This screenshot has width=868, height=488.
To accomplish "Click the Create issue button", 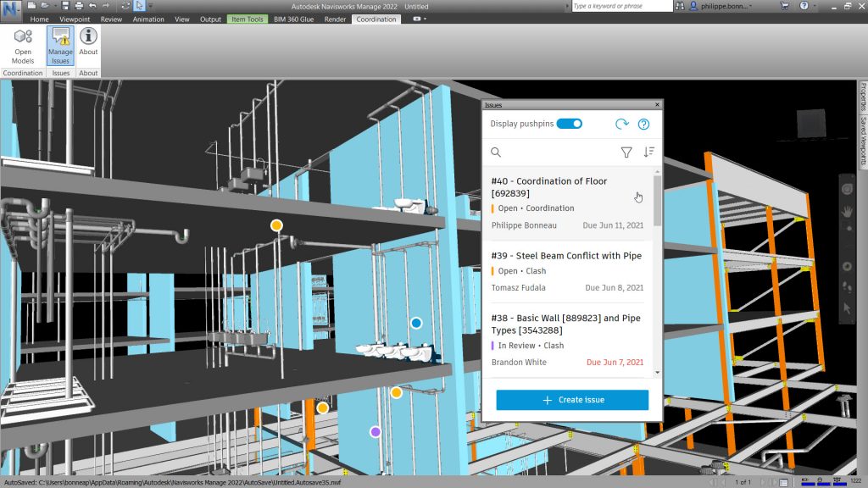I will (572, 400).
